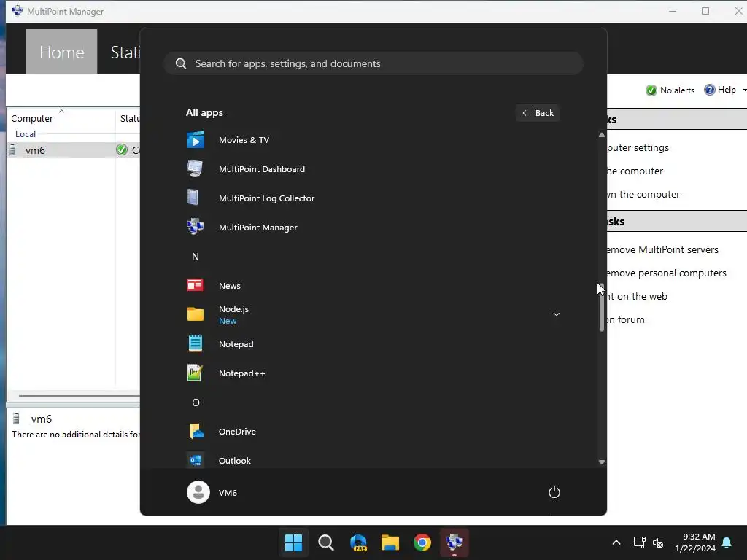The image size is (747, 560).
Task: Open Microsoft Edge Preview from taskbar
Action: pyautogui.click(x=358, y=542)
